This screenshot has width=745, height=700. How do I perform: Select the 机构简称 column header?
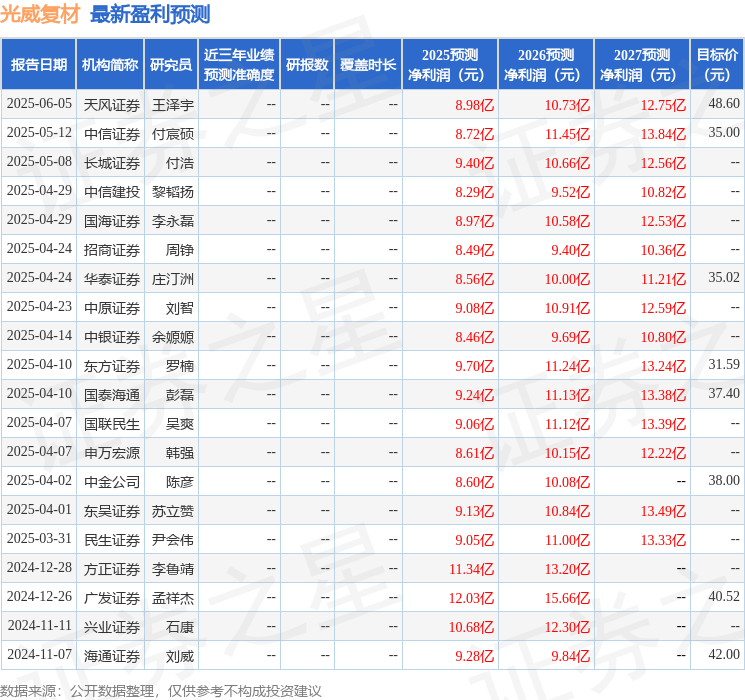(110, 65)
